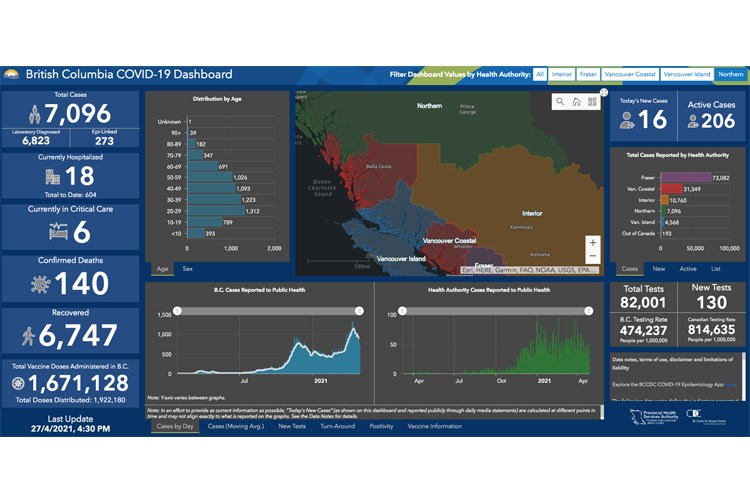Viewport: 750px width, 504px height.
Task: Open the Cases tab under health authority chart
Action: [x=629, y=269]
